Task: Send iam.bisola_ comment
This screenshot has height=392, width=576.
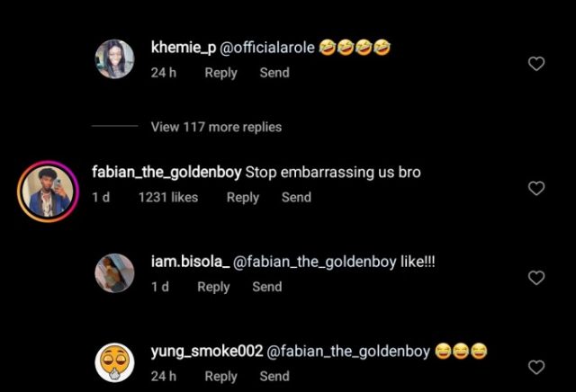Action: [267, 287]
